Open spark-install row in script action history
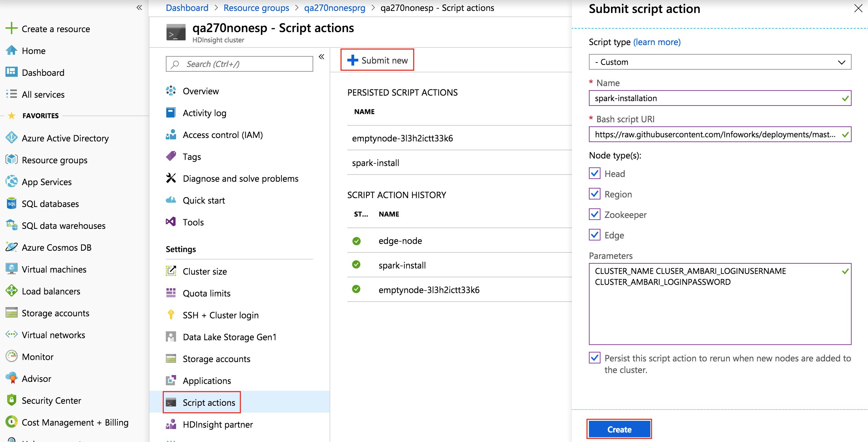868x442 pixels. pyautogui.click(x=459, y=265)
